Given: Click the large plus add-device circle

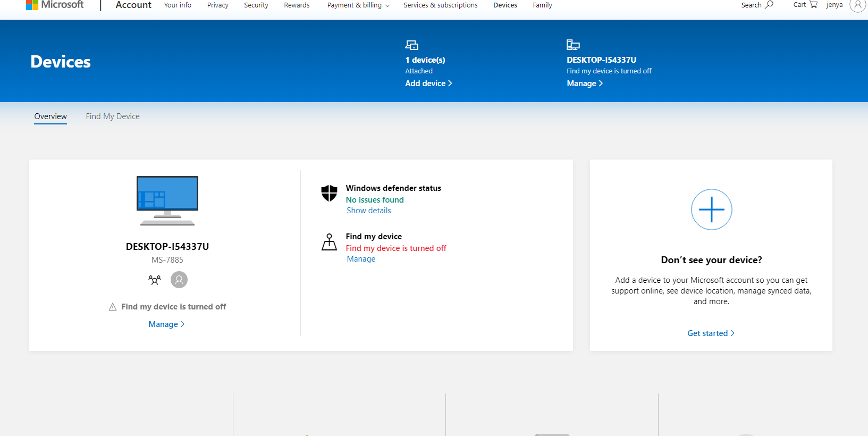Looking at the screenshot, I should [x=712, y=209].
